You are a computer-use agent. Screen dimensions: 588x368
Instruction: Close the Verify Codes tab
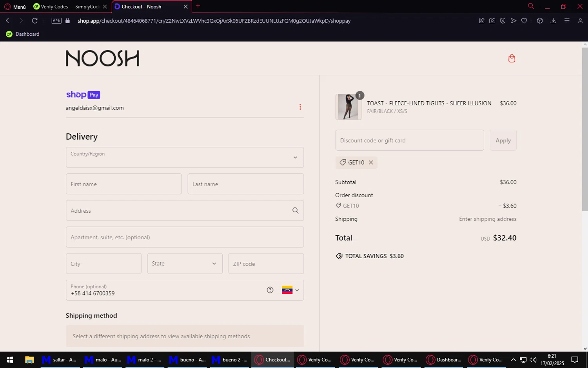click(x=105, y=7)
